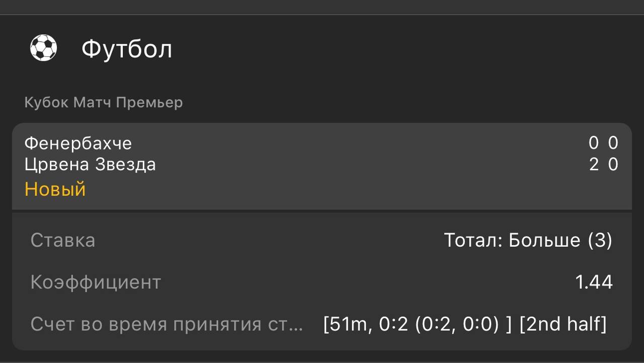Click the Коэффициент row label
The image size is (644, 363).
[x=96, y=282]
